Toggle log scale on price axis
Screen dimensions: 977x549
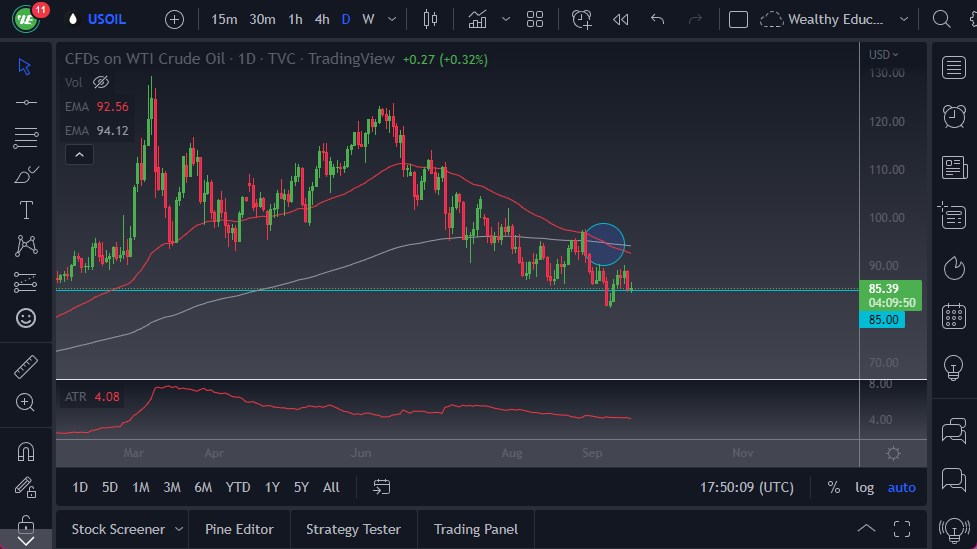(865, 487)
